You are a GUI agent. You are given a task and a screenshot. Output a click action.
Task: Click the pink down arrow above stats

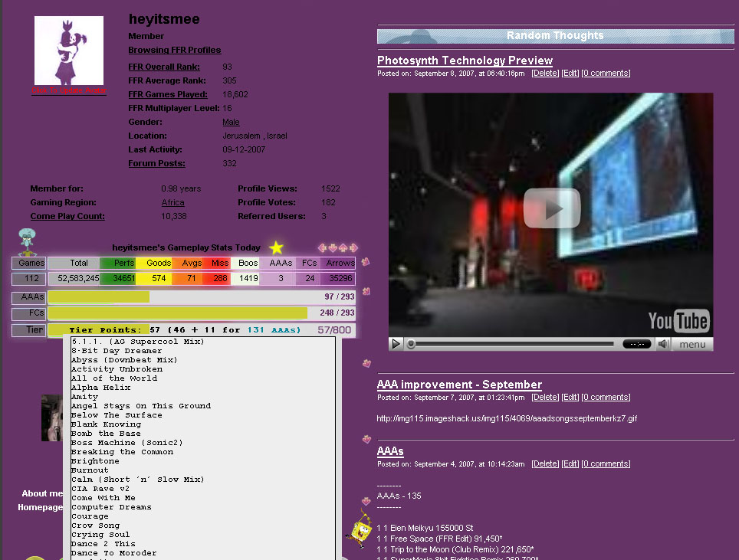point(333,247)
